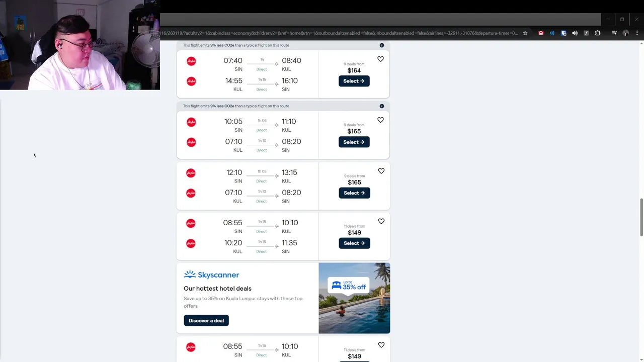Click AirAsia logo beside the 10:20 return flight
This screenshot has height=362, width=644.
click(191, 243)
